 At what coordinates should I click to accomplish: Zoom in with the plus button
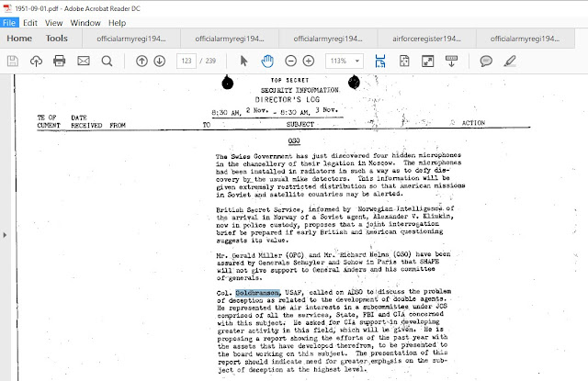click(x=309, y=61)
